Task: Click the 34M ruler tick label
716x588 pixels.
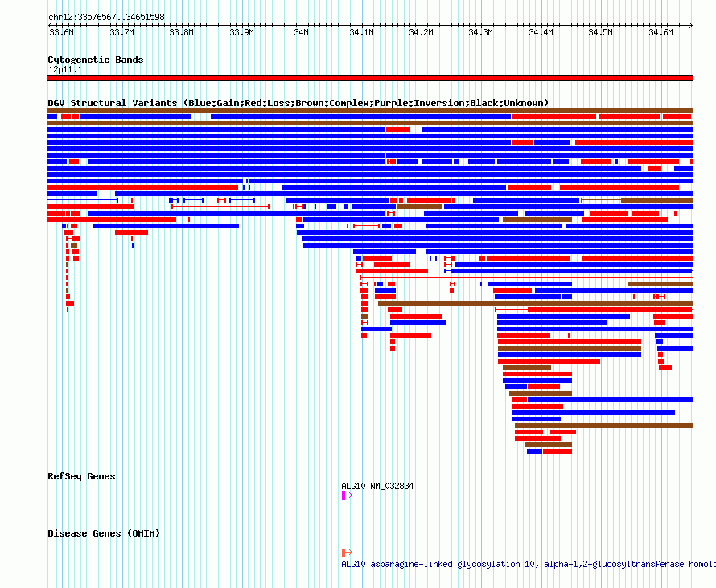Action: coord(302,32)
